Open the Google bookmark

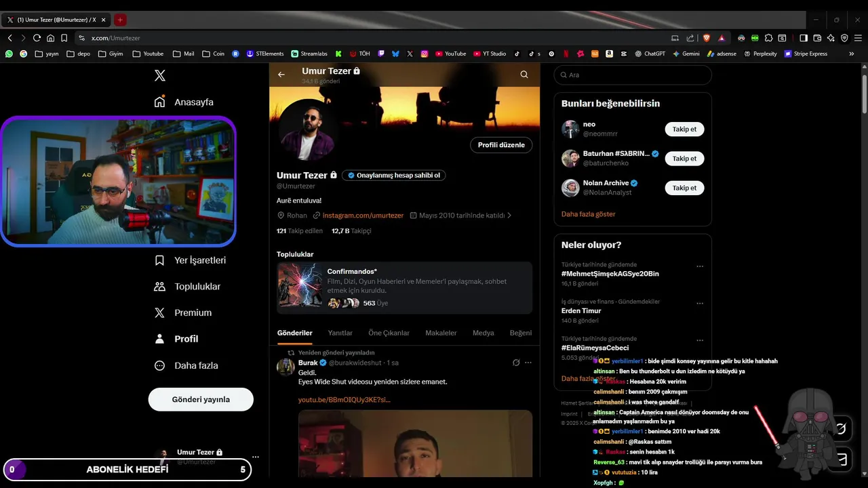point(23,54)
